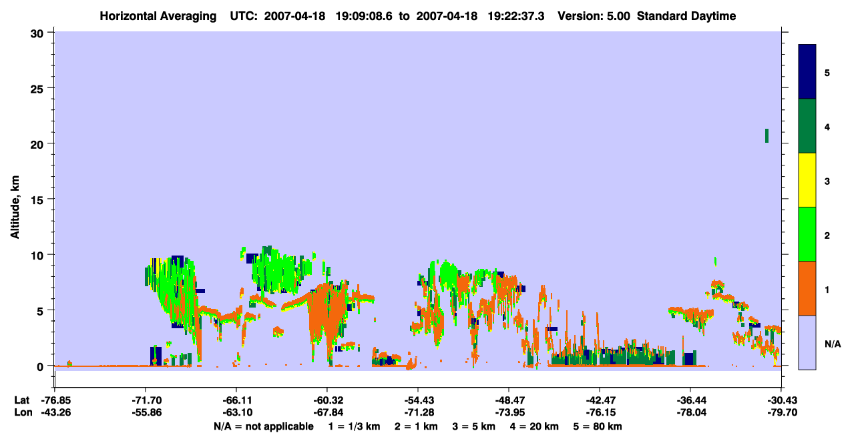The image size is (868, 445).
Task: Click the legend text '4 = 20 km'
Action: (x=534, y=426)
